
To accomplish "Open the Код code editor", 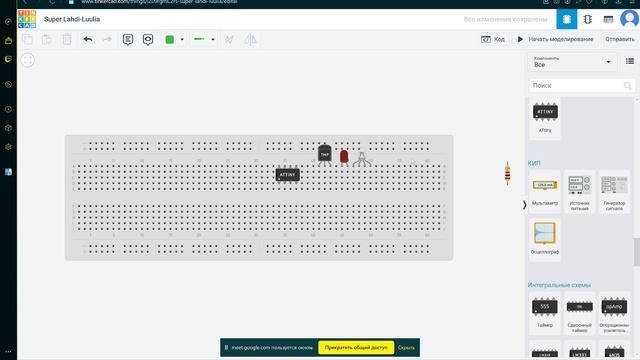I will point(493,40).
